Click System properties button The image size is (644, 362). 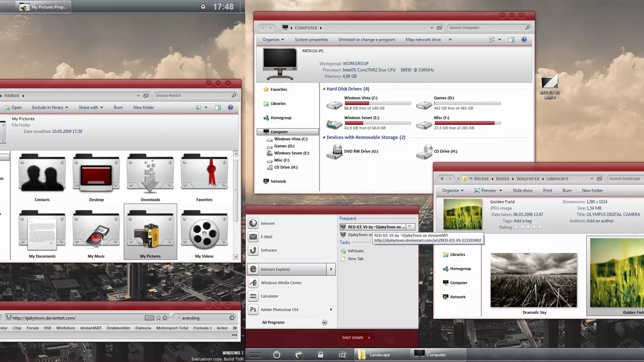pos(311,40)
